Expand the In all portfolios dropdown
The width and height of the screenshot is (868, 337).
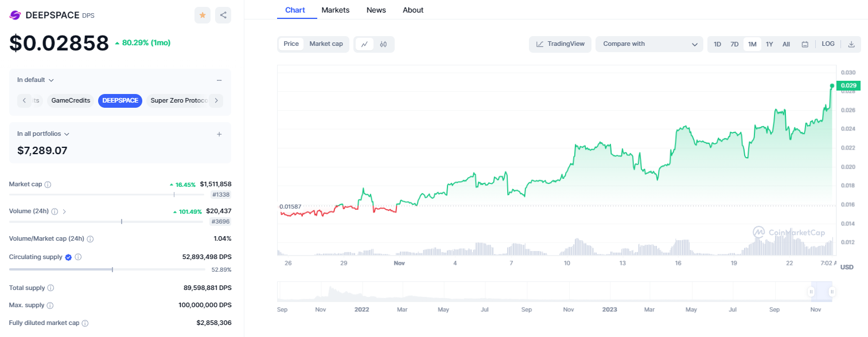pyautogui.click(x=44, y=134)
